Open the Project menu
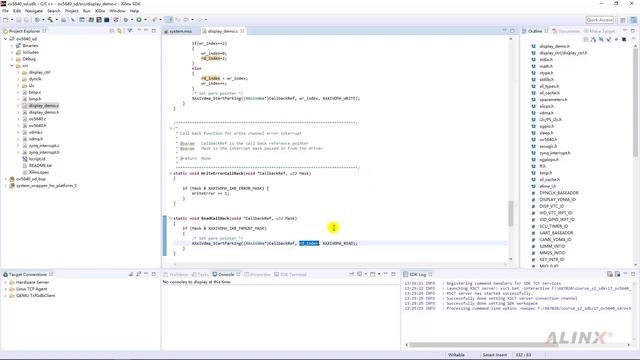The image size is (640, 360). click(x=71, y=11)
